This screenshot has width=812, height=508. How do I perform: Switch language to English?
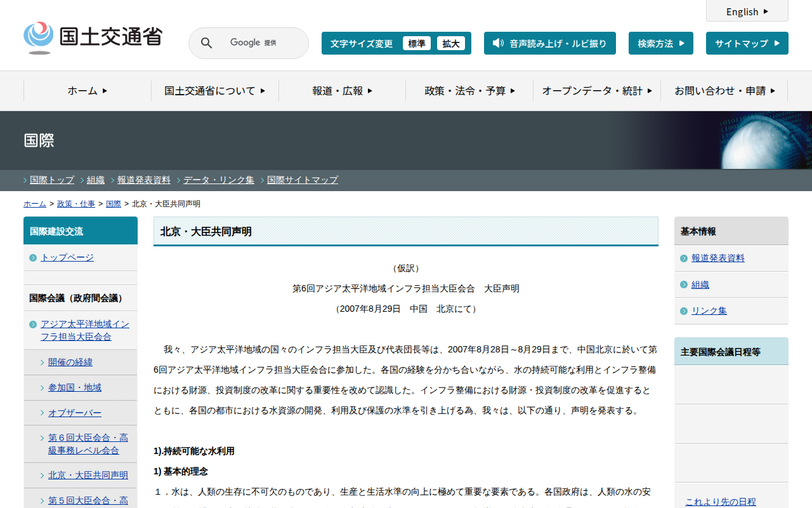coord(747,11)
